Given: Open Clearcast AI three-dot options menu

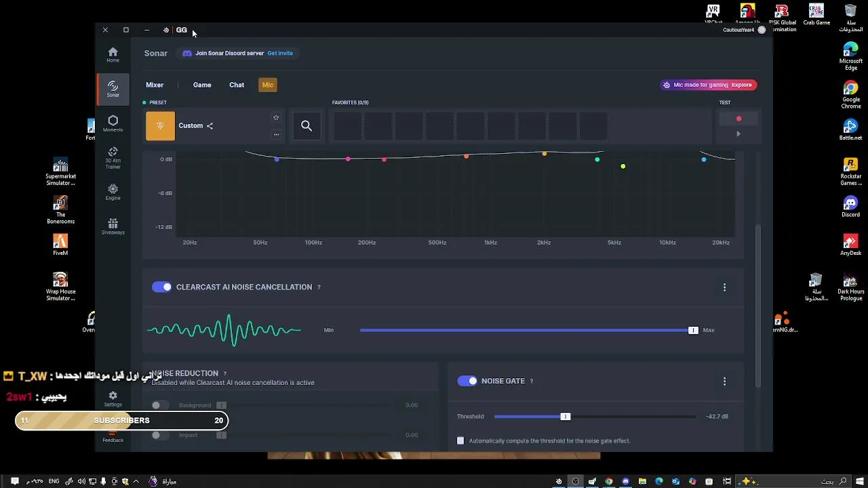Looking at the screenshot, I should 724,287.
